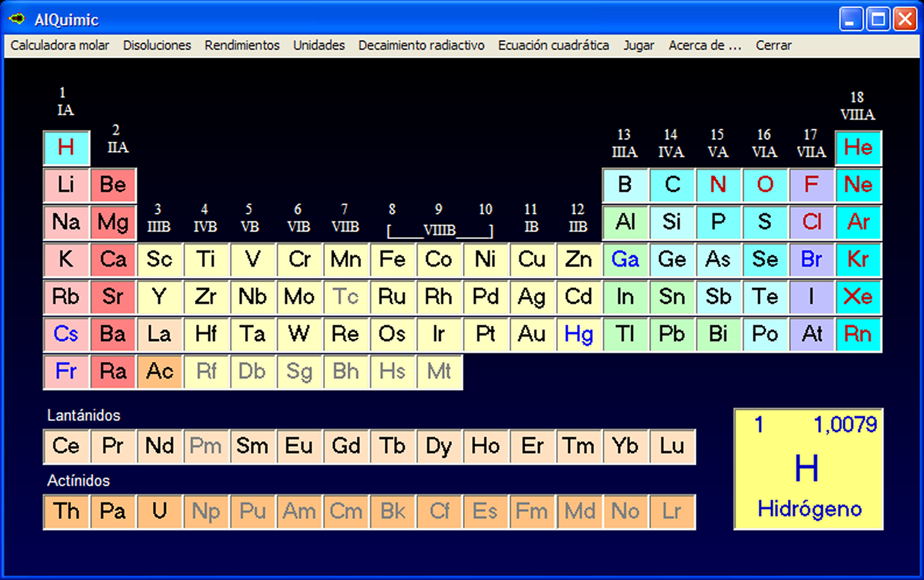The height and width of the screenshot is (580, 924).
Task: Select the Helium (He) element cell
Action: (858, 148)
